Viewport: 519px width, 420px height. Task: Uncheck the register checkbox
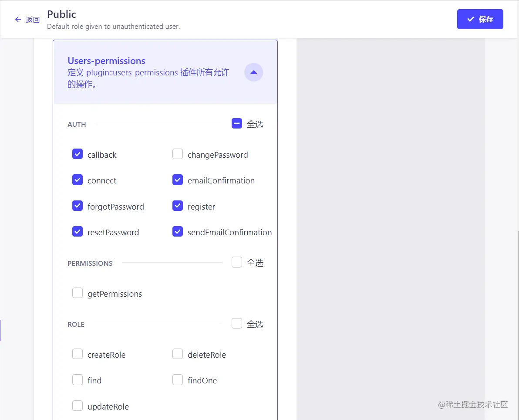click(178, 206)
